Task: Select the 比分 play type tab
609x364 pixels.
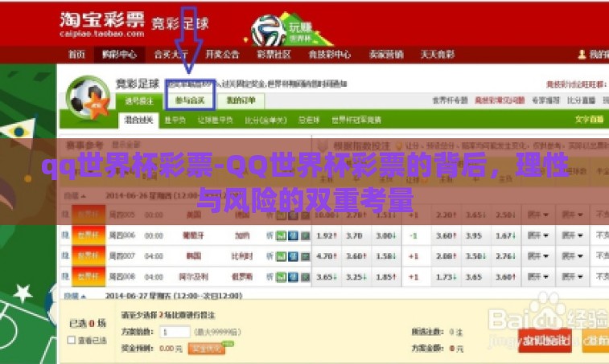Action: [265, 121]
